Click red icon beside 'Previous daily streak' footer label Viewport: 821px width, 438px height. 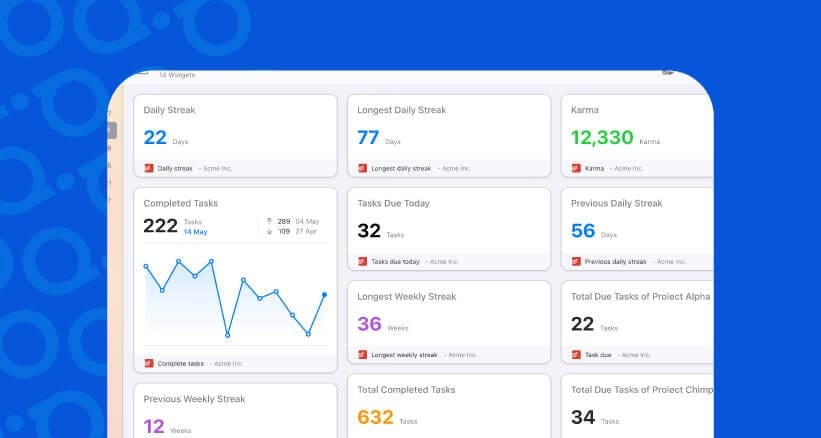pyautogui.click(x=576, y=261)
